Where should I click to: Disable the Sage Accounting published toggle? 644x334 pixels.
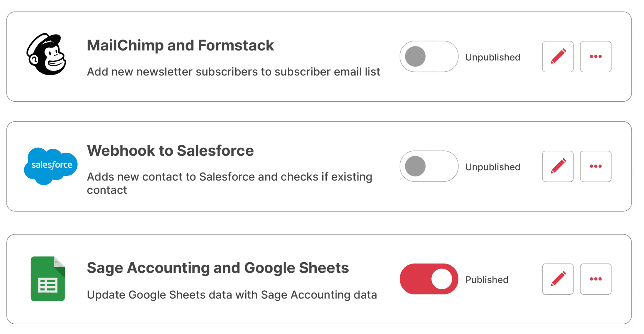pyautogui.click(x=428, y=279)
